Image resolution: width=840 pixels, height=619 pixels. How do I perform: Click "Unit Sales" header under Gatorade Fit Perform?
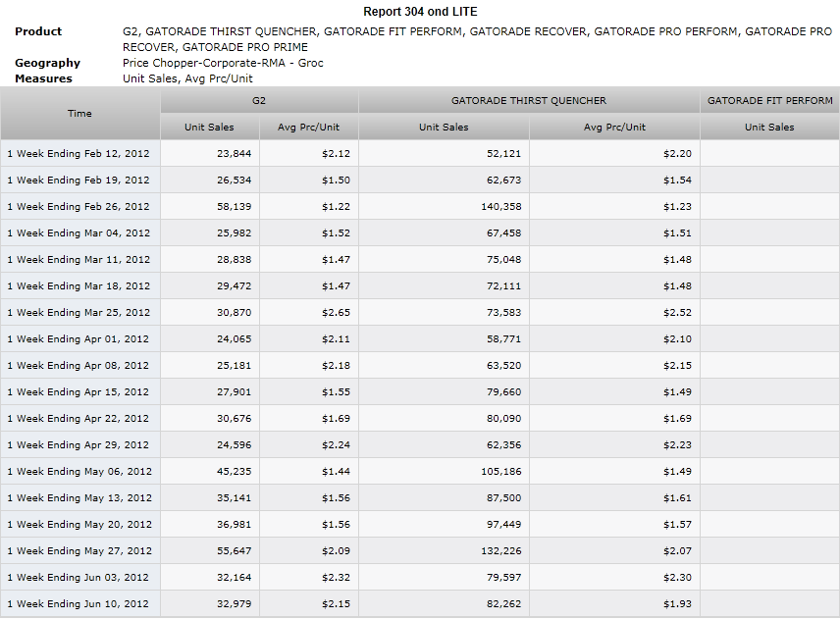(x=769, y=127)
